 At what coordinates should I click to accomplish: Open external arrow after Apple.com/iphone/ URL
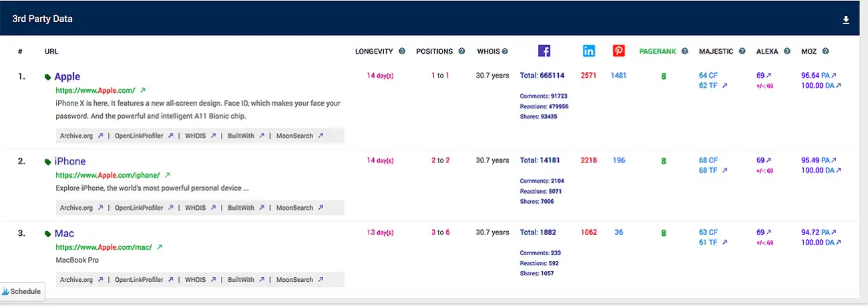[x=167, y=175]
